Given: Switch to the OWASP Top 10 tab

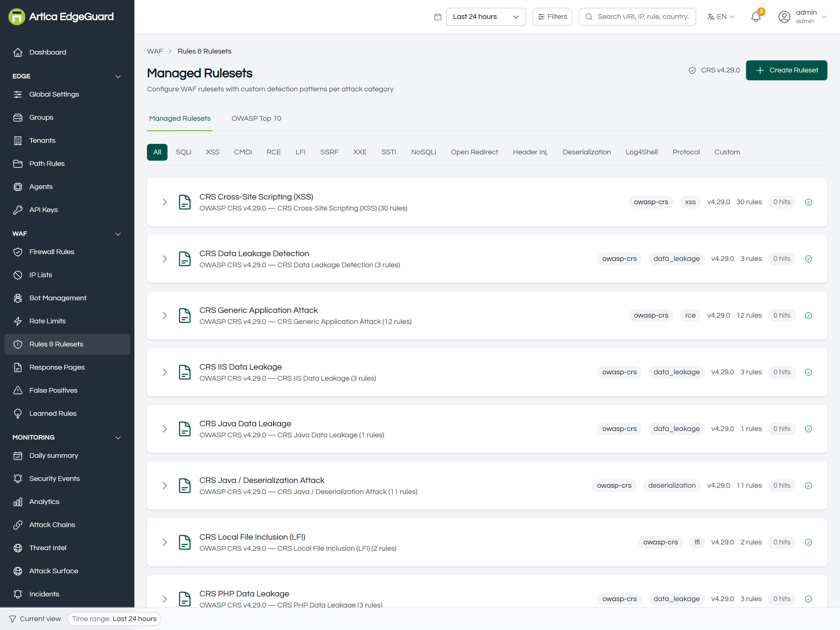Looking at the screenshot, I should 256,118.
